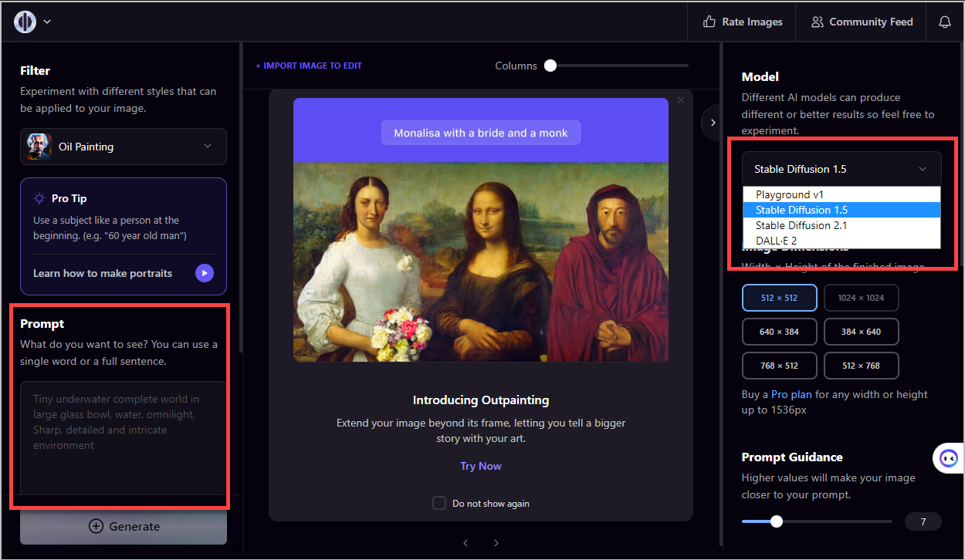
Task: Select 512 × 512 image dimension
Action: 779,298
